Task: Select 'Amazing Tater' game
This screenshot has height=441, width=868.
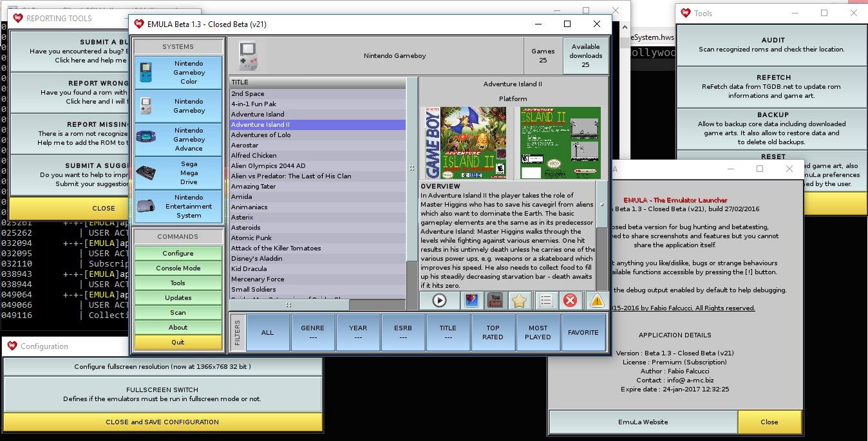Action: click(318, 186)
